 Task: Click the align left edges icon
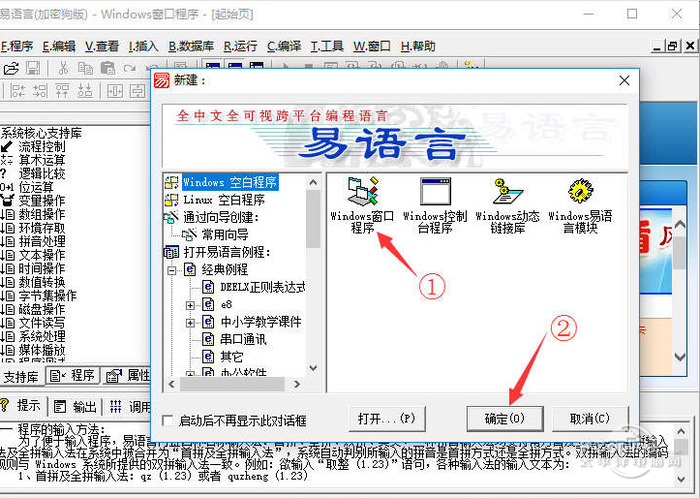pos(17,91)
